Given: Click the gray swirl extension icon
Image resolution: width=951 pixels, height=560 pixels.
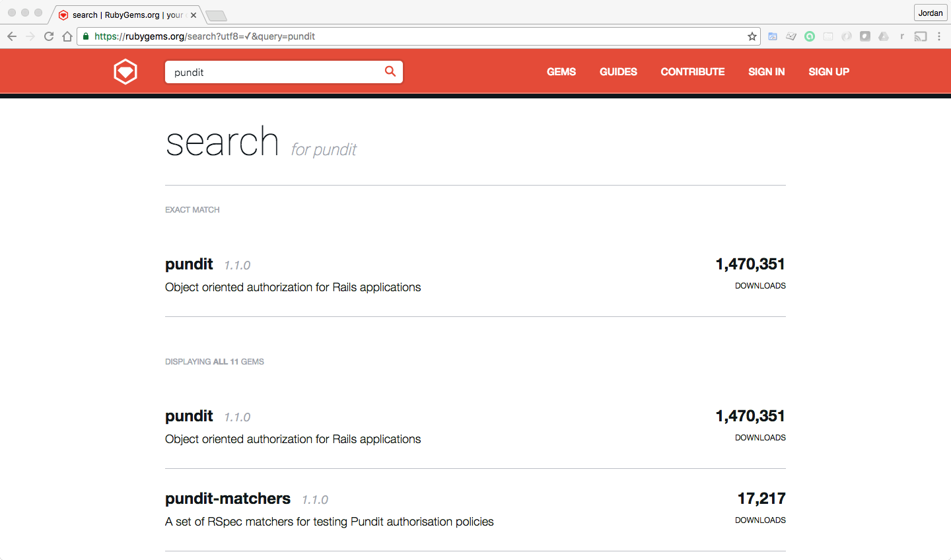Looking at the screenshot, I should pos(847,36).
